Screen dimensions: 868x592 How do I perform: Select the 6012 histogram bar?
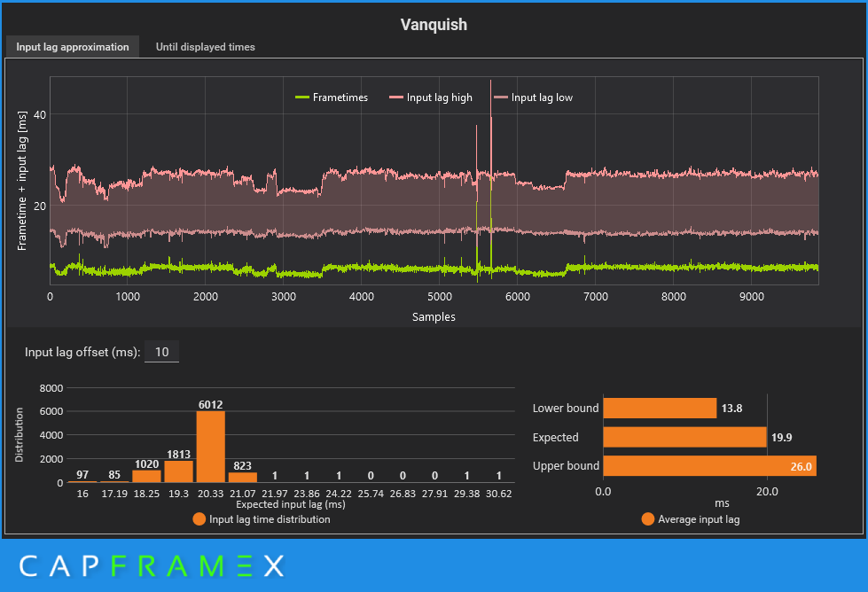click(x=211, y=447)
